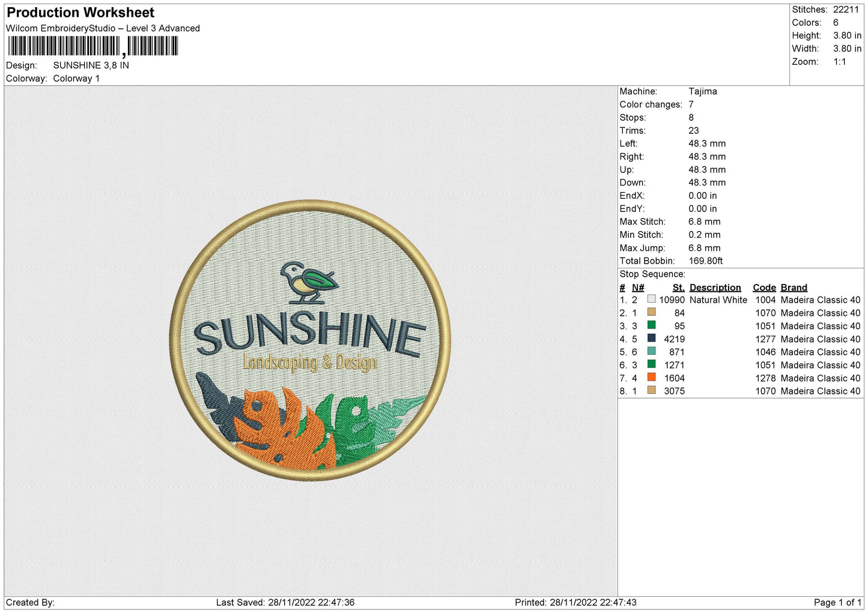Click the Colorway 1 value
The width and height of the screenshot is (868, 613).
(x=76, y=79)
